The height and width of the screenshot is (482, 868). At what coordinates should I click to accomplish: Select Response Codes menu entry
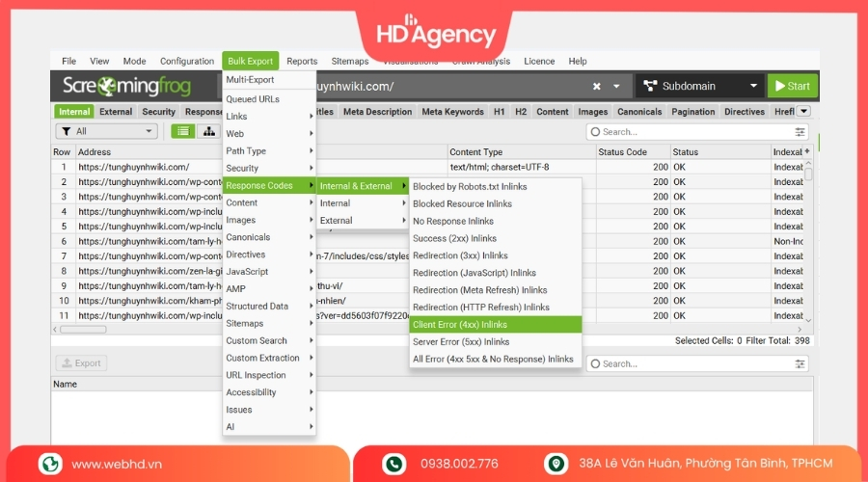pyautogui.click(x=269, y=185)
